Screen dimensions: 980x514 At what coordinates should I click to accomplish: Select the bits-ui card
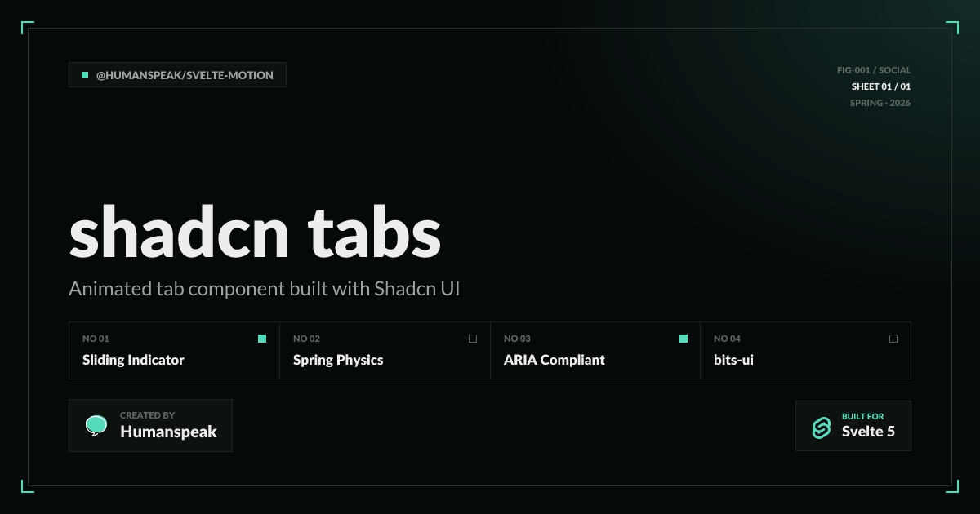pyautogui.click(x=806, y=350)
